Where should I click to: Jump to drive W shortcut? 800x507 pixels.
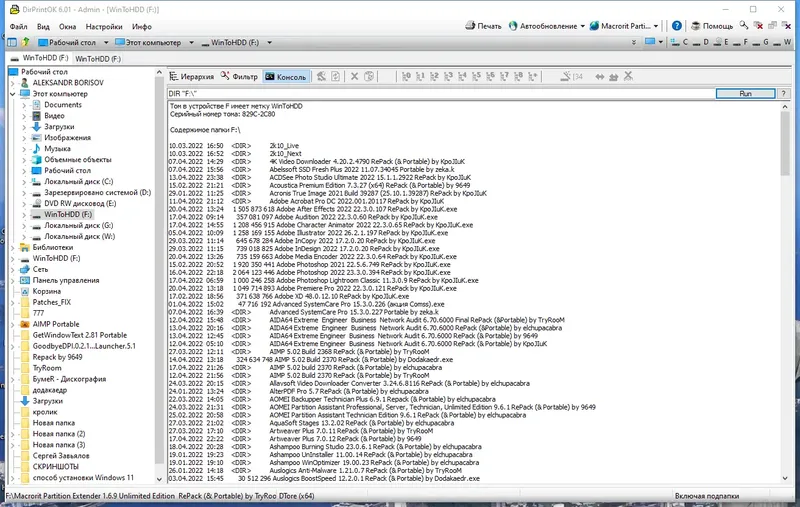(782, 42)
